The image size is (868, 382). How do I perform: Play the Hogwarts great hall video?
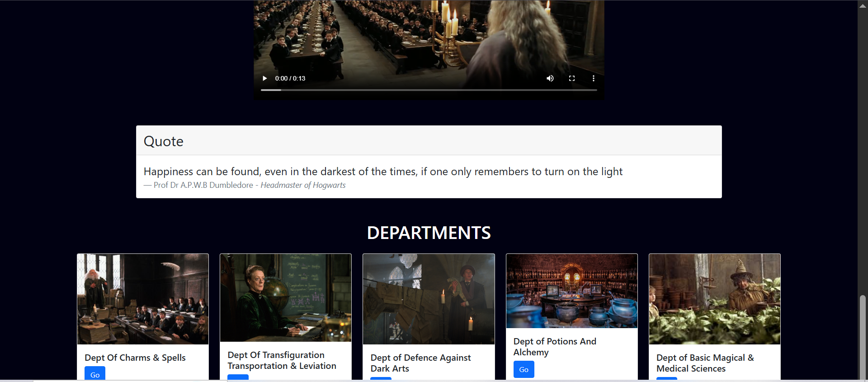pos(265,78)
